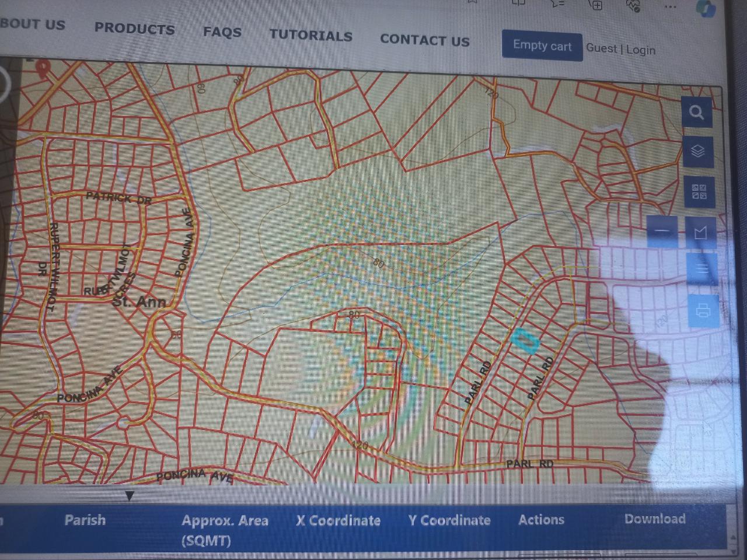Open the legend list icon
This screenshot has width=747, height=560.
pyautogui.click(x=701, y=269)
